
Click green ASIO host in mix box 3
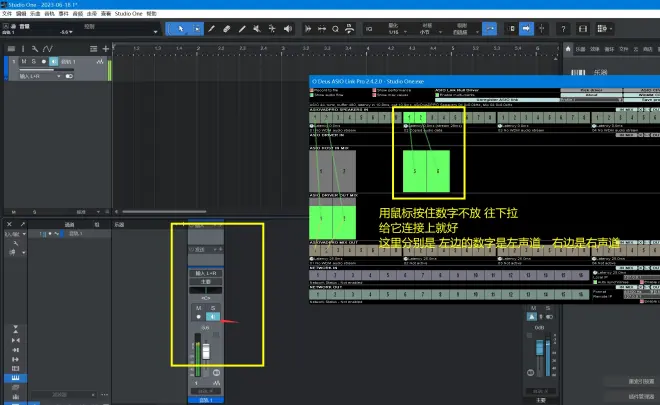pos(415,171)
